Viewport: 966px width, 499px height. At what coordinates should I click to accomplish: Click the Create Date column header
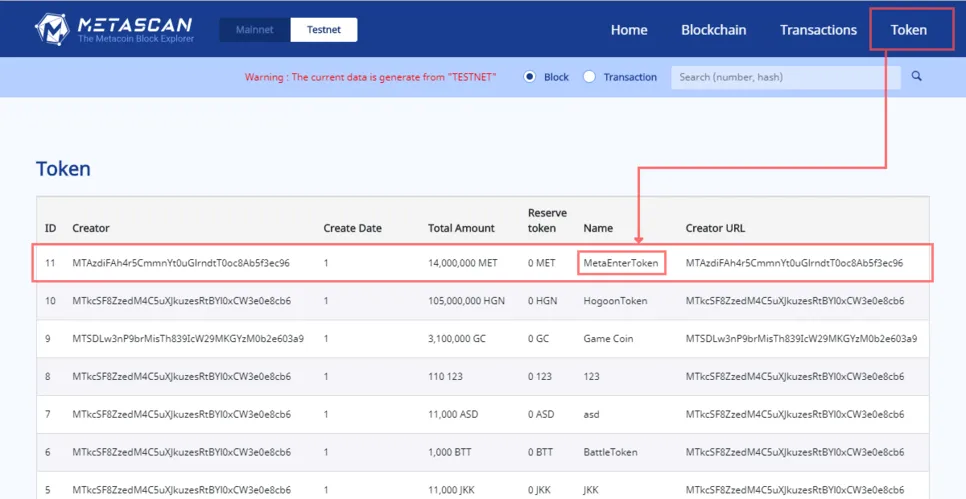point(352,228)
